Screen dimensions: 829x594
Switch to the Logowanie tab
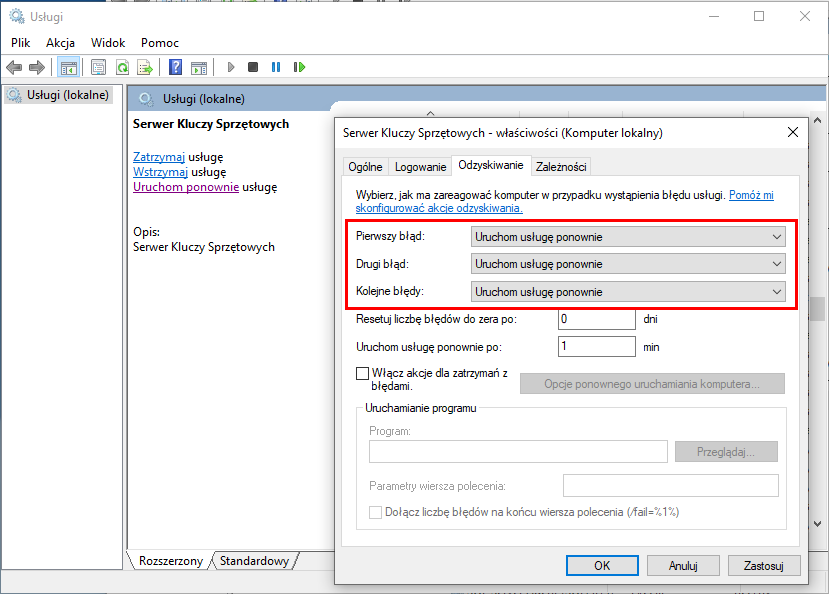420,167
